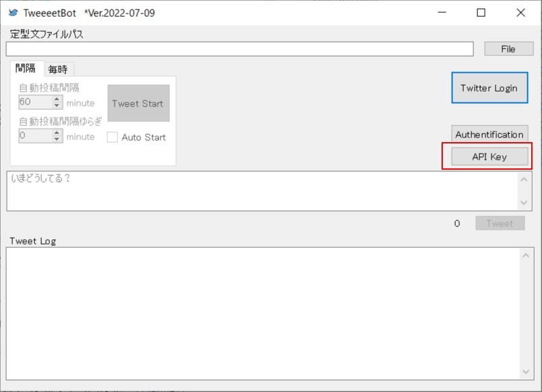Click the character count 0 next to Tweet

pyautogui.click(x=457, y=224)
